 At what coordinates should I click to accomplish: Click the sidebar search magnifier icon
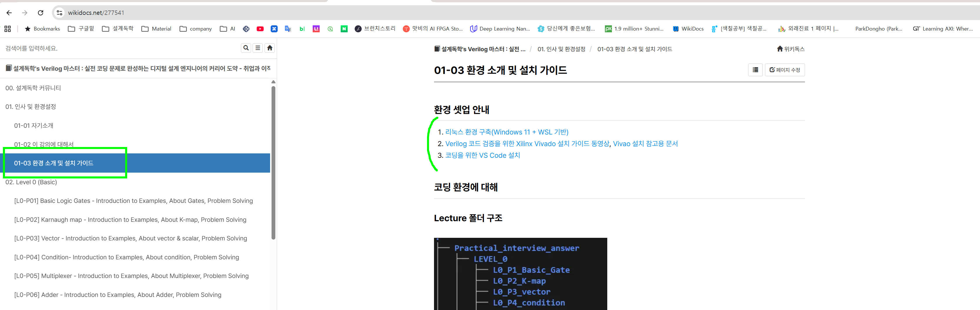246,48
